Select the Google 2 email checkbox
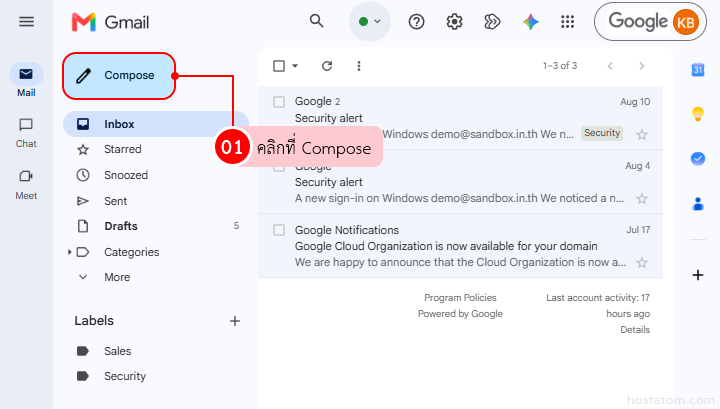This screenshot has height=409, width=720. [x=279, y=101]
